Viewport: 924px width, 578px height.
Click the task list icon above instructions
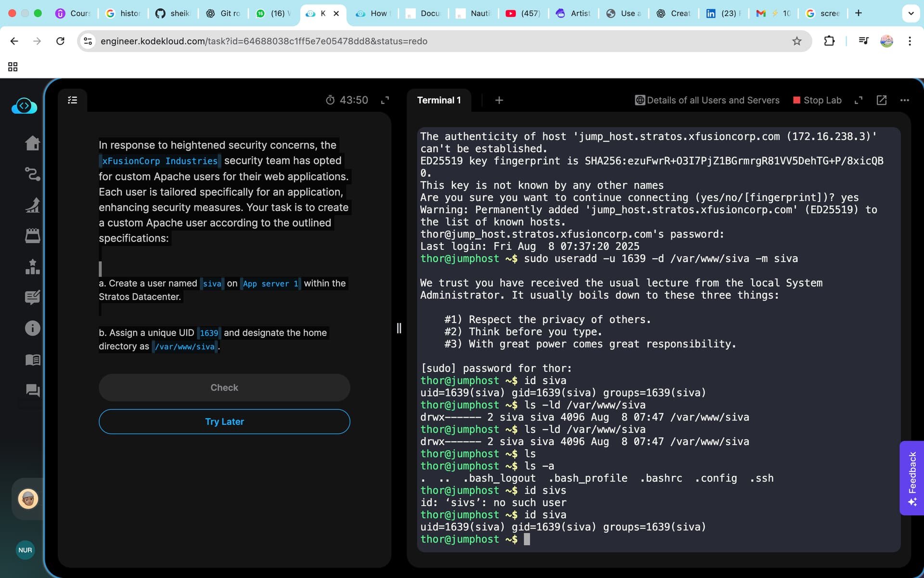[x=73, y=100]
